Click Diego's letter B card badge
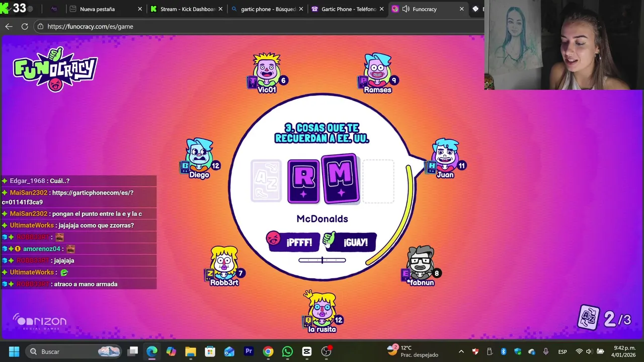This screenshot has width=644, height=362. tap(186, 166)
